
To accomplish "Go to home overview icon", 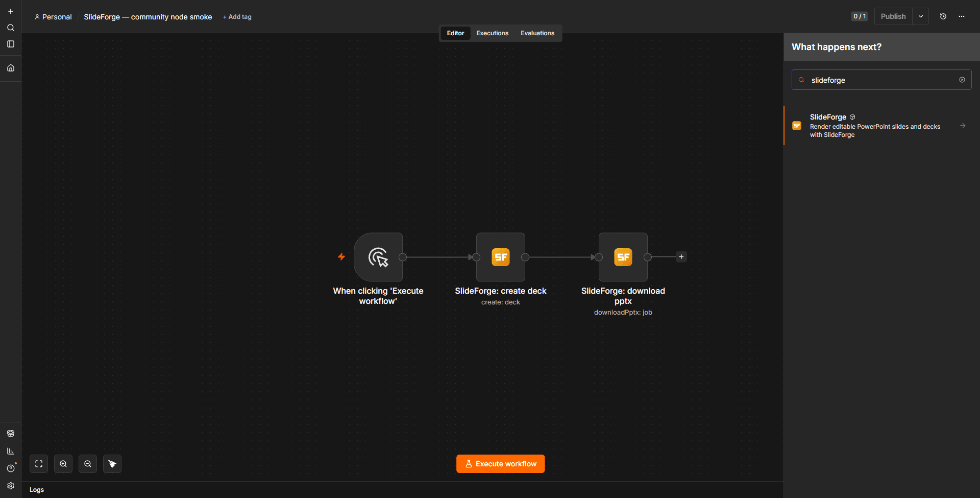I will (10, 68).
